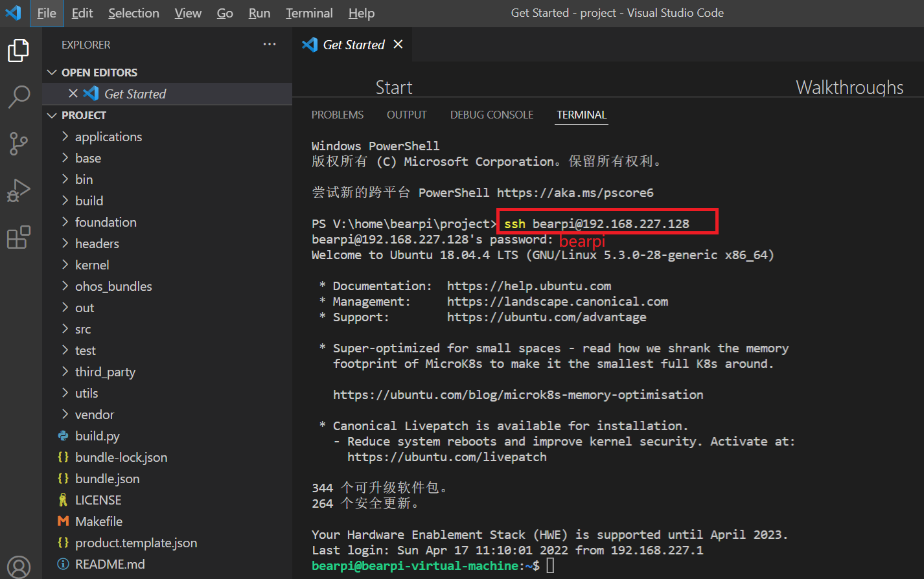Select the TERMINAL panel tab
924x579 pixels.
pos(582,115)
